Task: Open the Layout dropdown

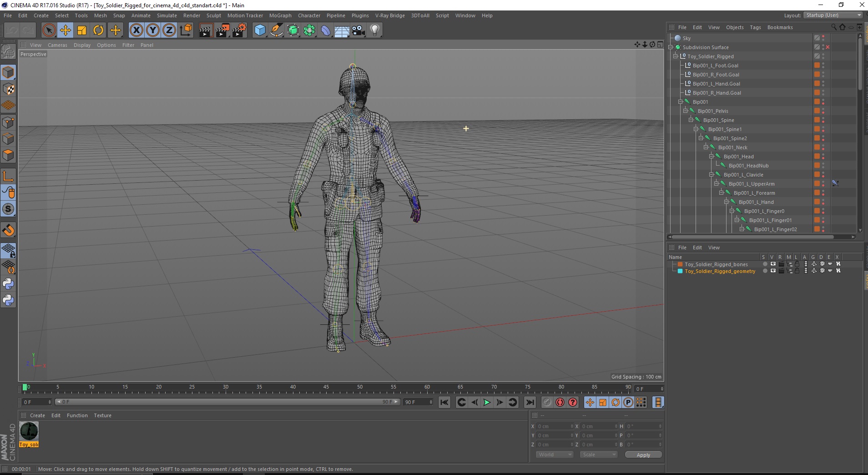Action: coord(833,15)
